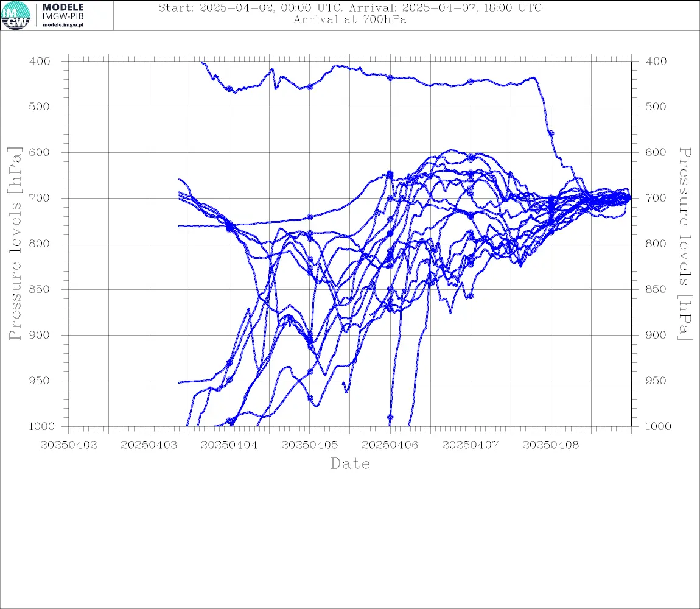The image size is (700, 609).
Task: Open the modele.imgw.pl link text
Action: [63, 25]
